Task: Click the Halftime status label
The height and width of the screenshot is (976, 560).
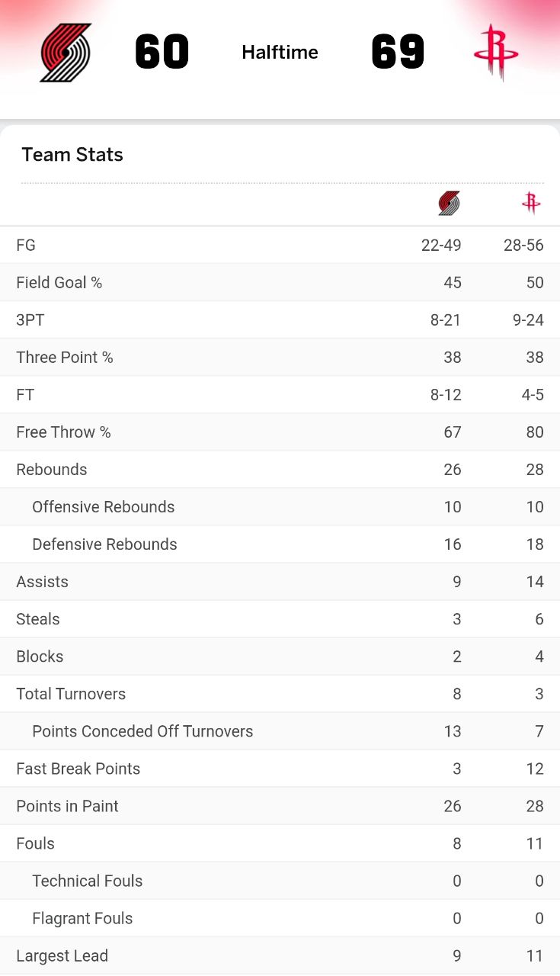Action: 280,52
